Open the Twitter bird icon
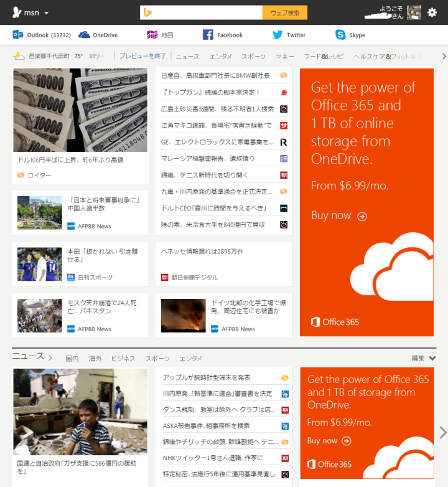 [278, 35]
